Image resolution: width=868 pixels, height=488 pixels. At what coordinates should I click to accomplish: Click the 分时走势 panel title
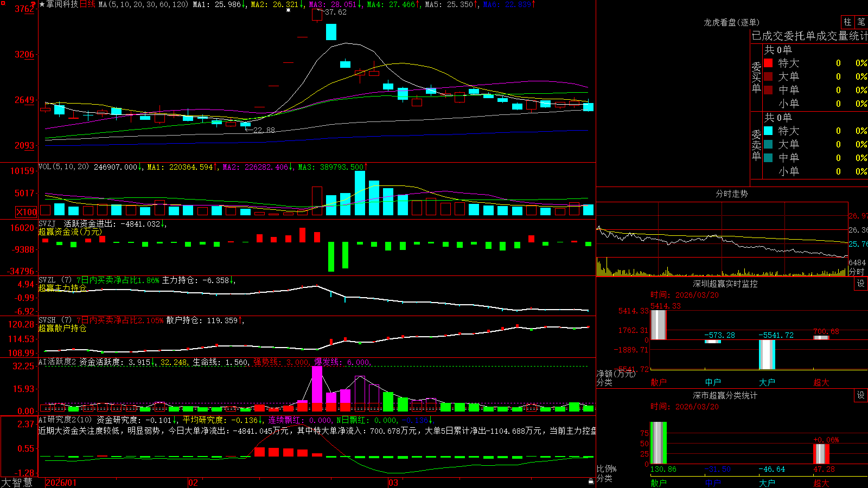tap(731, 194)
